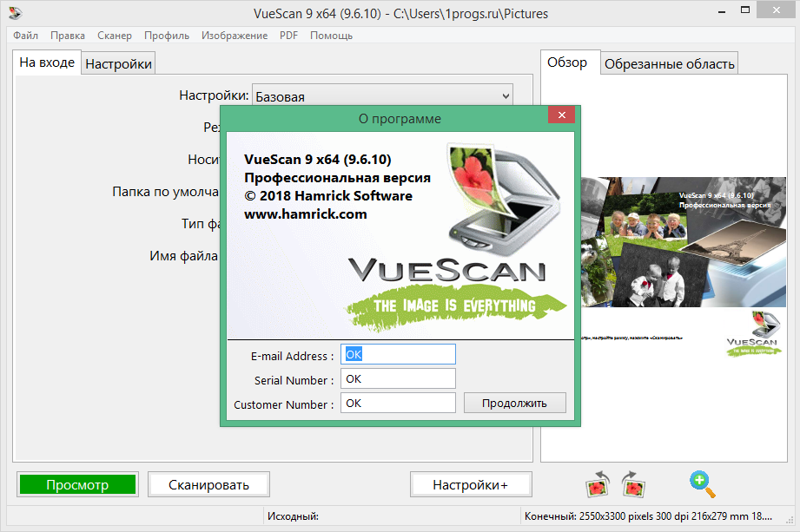Open the Сканер menu
This screenshot has height=532, width=800.
115,36
